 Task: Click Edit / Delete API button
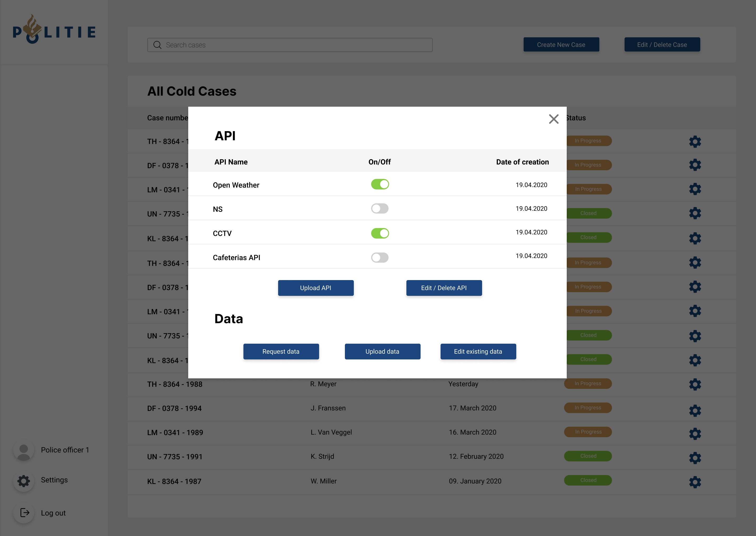[x=444, y=288]
